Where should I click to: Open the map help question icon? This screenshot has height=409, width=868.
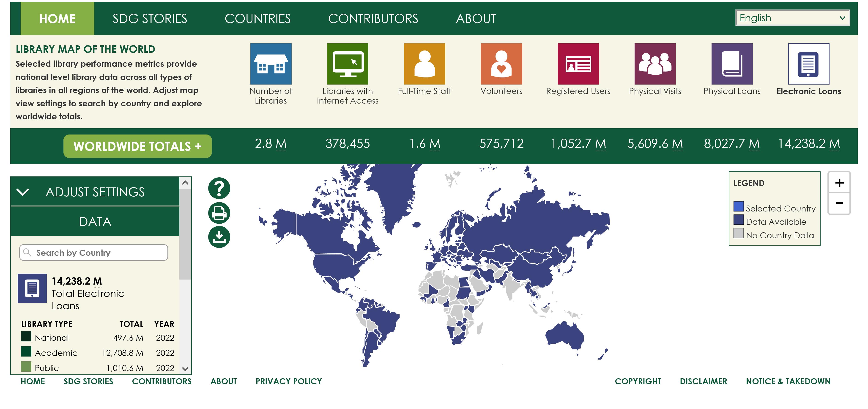tap(219, 188)
